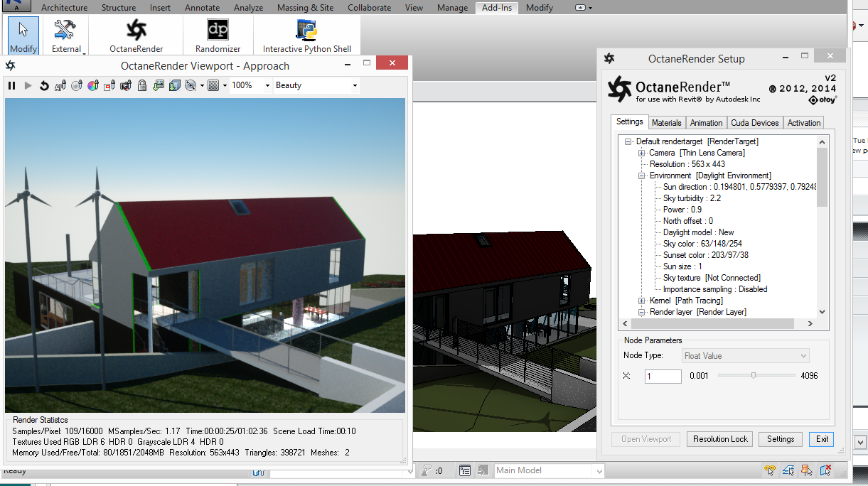
Task: Open the Beauty render pass dropdown
Action: 355,86
